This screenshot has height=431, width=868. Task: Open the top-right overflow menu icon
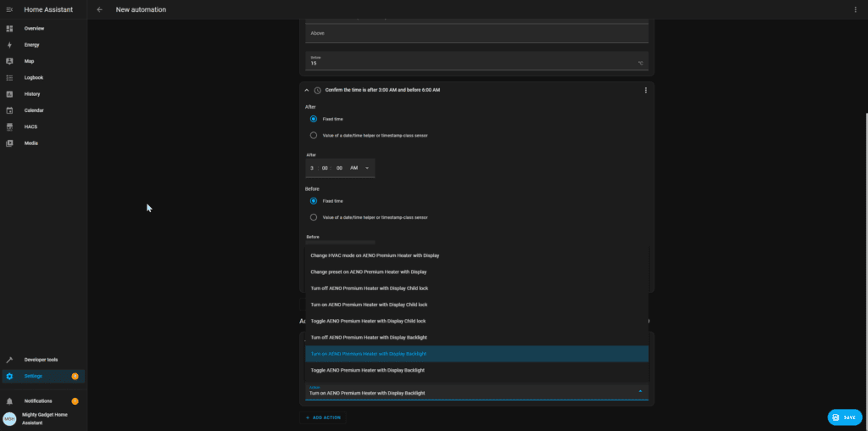pos(855,9)
